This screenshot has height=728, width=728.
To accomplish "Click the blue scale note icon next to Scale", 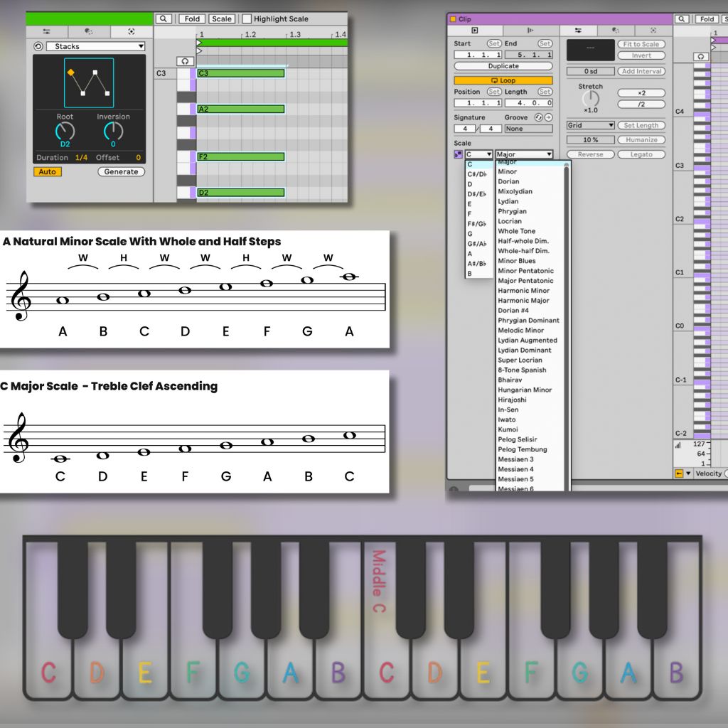I will 459,154.
